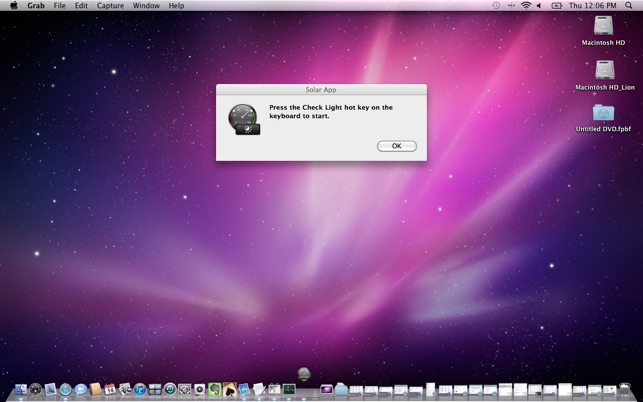This screenshot has height=402, width=643.
Task: Open the Edit menu
Action: [x=81, y=6]
